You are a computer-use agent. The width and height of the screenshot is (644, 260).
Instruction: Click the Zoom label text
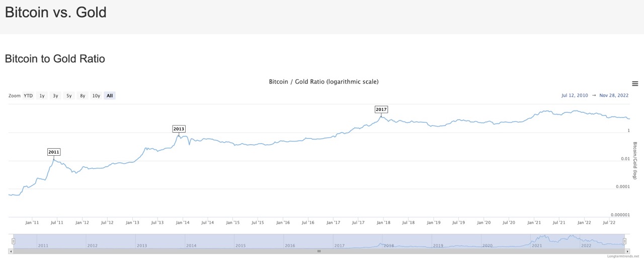pos(15,96)
